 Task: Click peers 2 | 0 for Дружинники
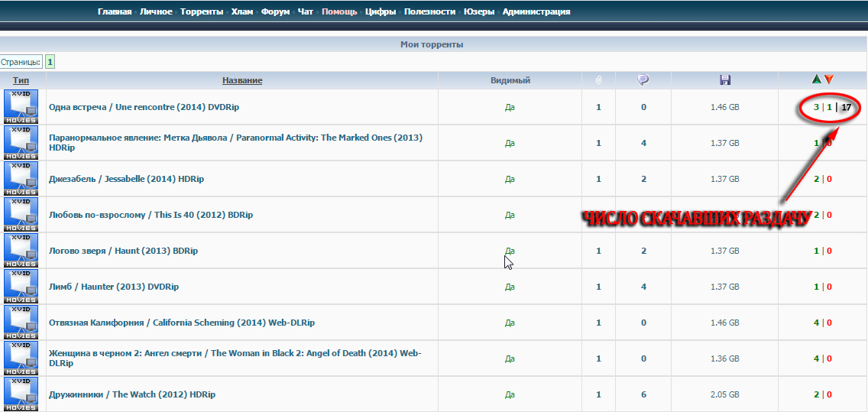pos(823,395)
